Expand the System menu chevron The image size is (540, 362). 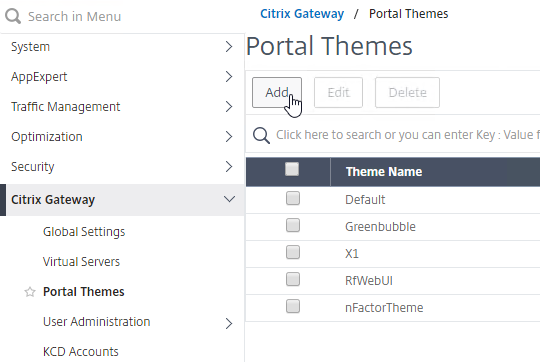[x=229, y=46]
